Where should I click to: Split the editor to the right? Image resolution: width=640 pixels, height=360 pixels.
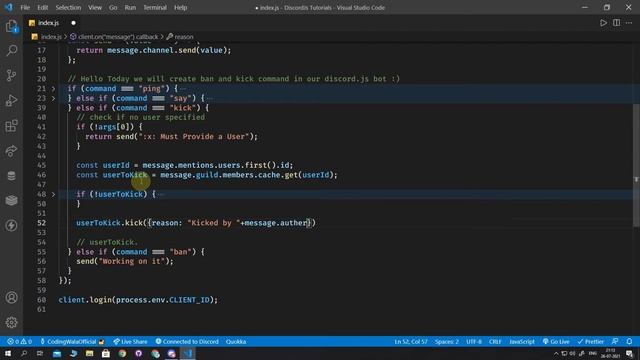point(616,23)
